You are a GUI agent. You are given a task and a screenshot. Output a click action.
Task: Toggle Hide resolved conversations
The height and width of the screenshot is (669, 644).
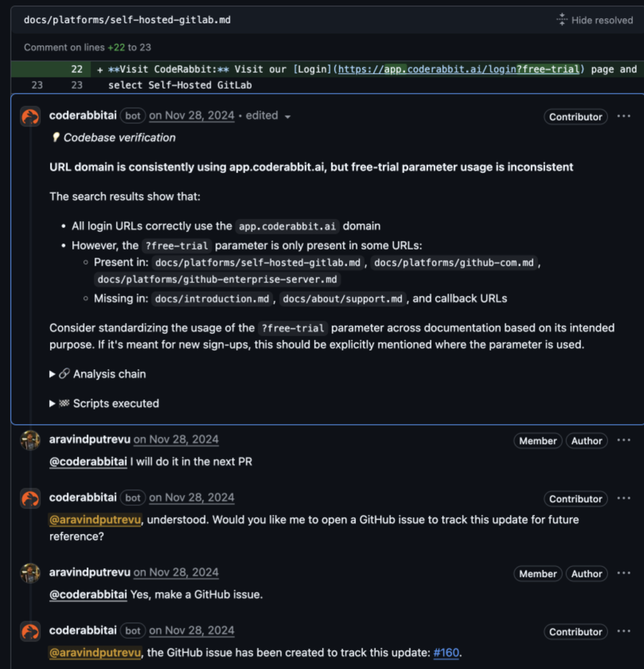pyautogui.click(x=595, y=20)
